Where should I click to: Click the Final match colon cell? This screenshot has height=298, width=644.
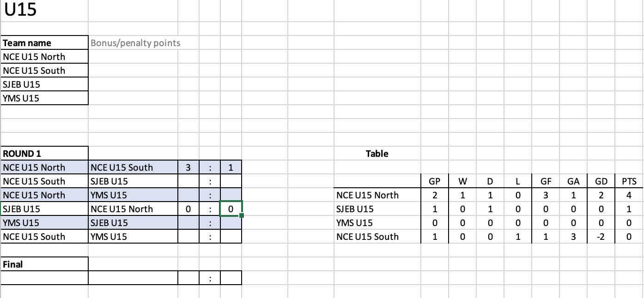point(210,278)
